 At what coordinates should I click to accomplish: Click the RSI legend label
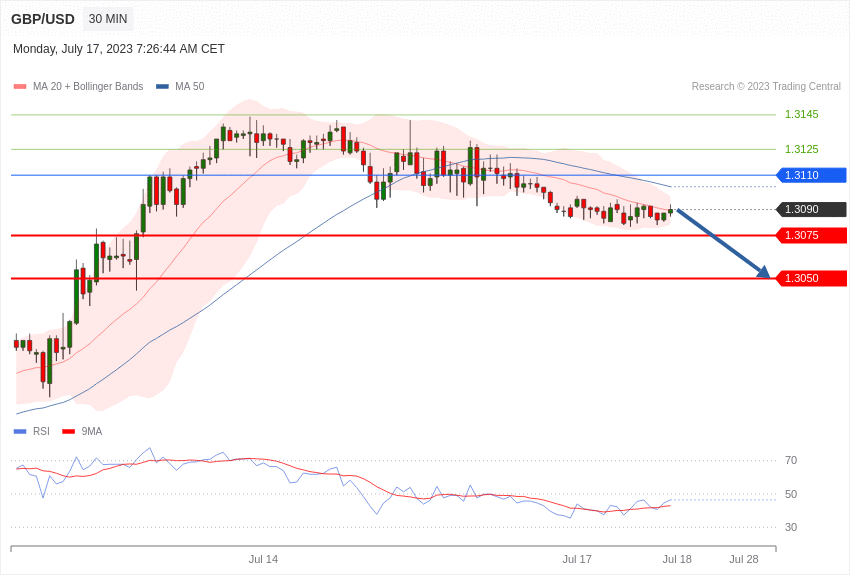click(41, 431)
